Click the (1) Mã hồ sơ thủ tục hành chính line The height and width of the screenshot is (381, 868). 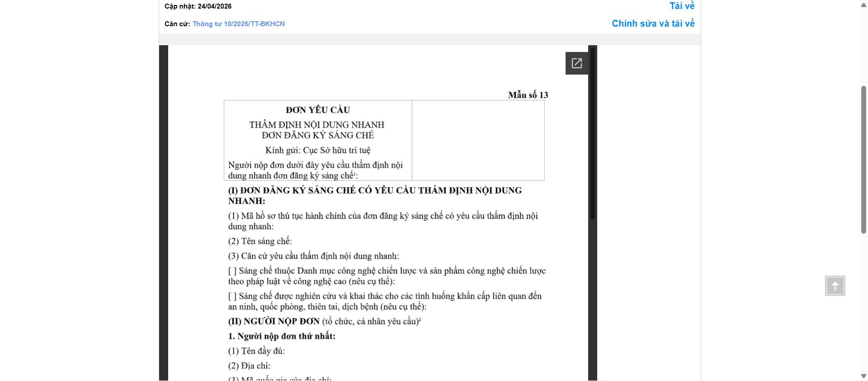coord(383,221)
